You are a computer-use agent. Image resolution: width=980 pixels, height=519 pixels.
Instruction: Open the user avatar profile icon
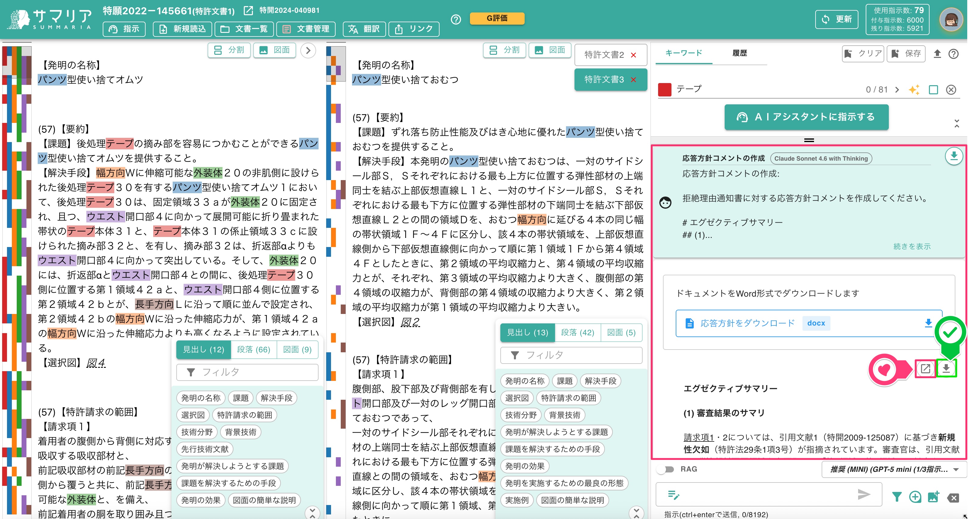[x=951, y=19]
